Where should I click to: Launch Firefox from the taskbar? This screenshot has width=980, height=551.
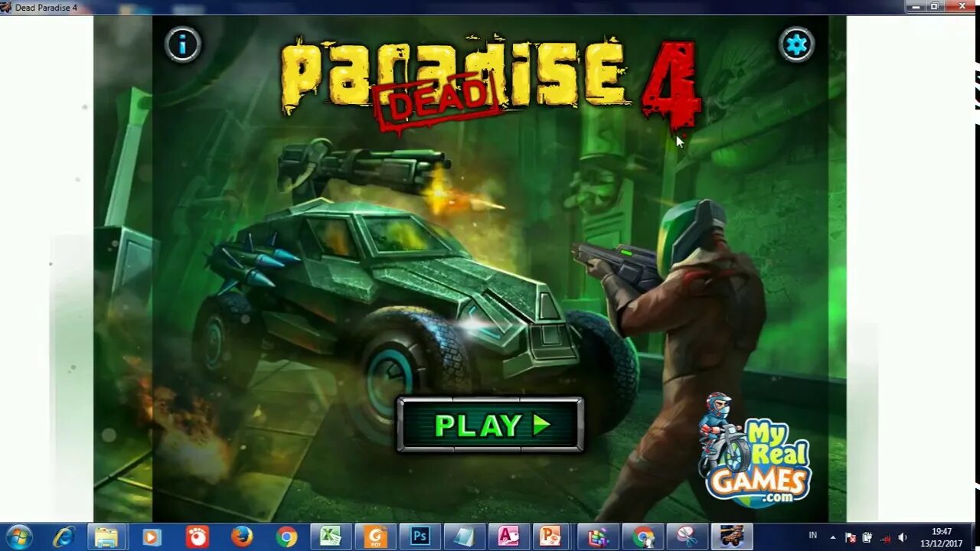pyautogui.click(x=241, y=536)
